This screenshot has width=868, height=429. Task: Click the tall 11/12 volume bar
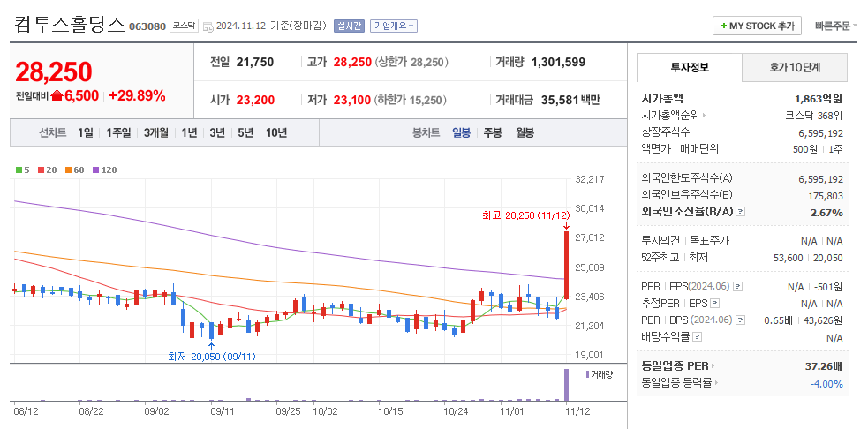pos(566,385)
